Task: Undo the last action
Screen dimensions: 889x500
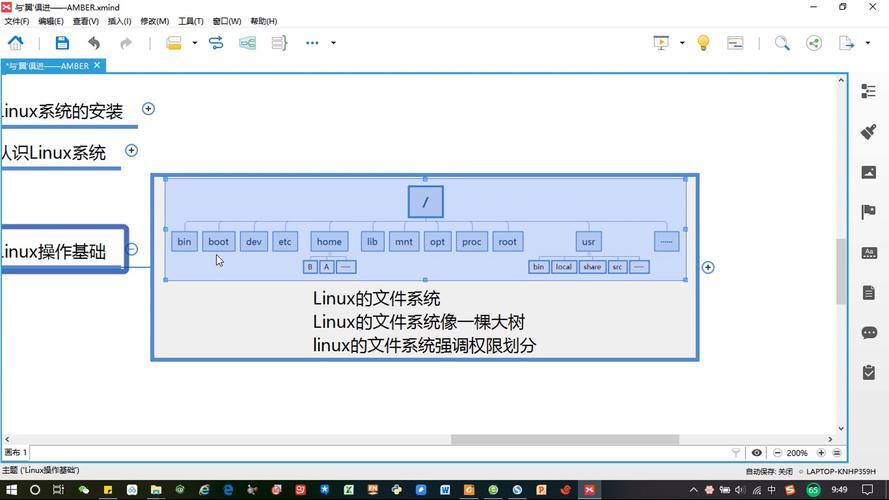Action: coord(94,43)
